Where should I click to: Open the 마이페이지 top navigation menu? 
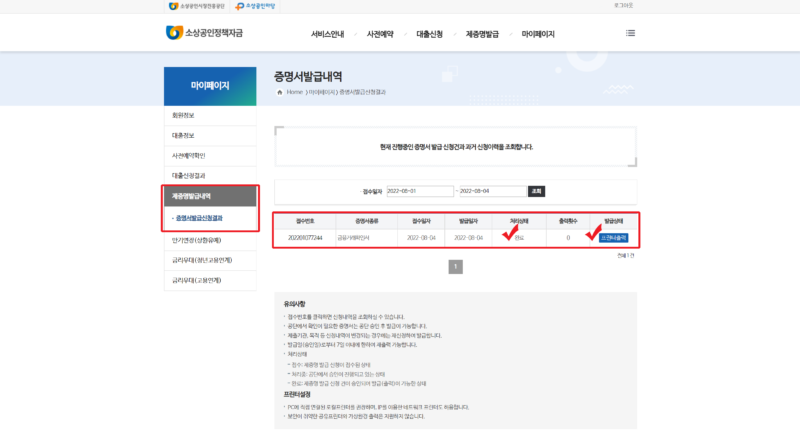pyautogui.click(x=538, y=34)
